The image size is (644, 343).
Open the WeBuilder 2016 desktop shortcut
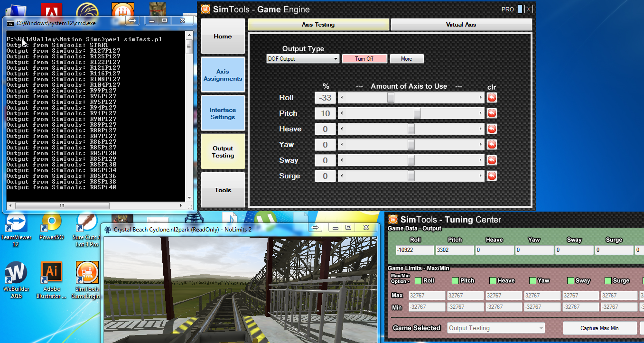pyautogui.click(x=16, y=281)
